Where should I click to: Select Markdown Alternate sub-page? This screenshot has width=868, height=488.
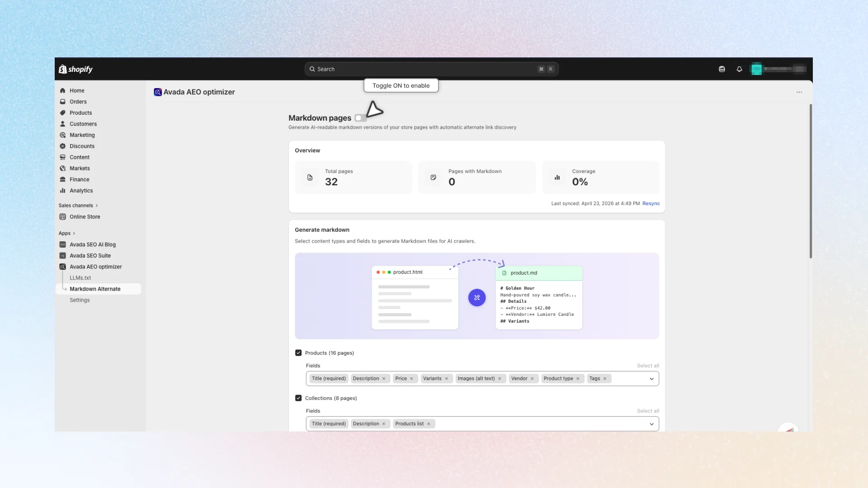98,289
